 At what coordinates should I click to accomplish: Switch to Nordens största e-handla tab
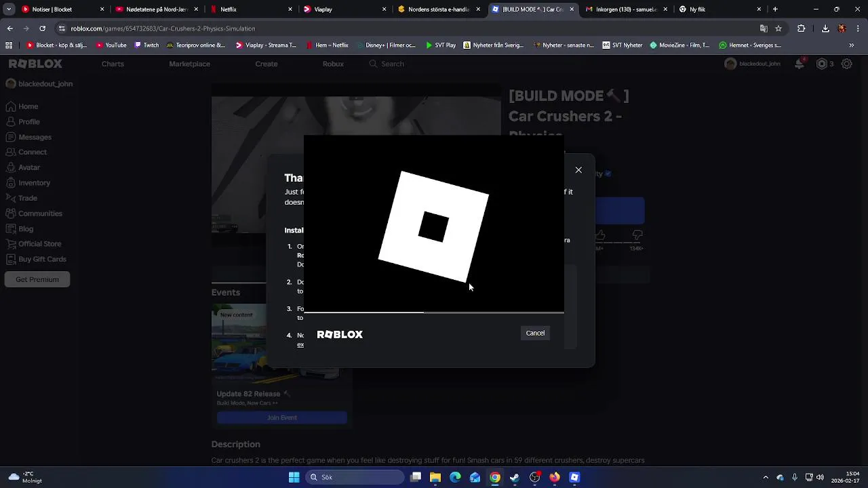pyautogui.click(x=439, y=9)
